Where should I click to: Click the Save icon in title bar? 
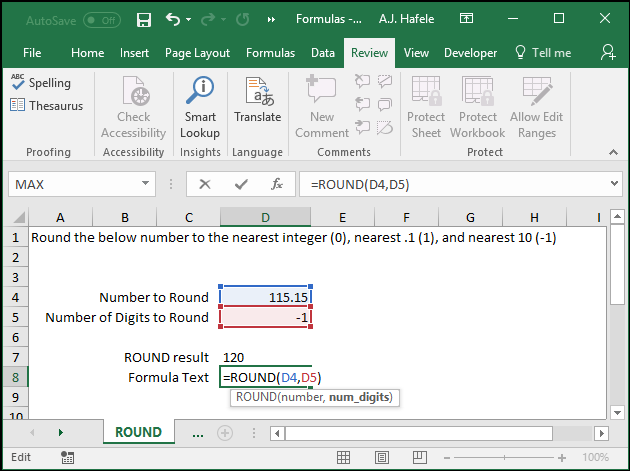[x=143, y=19]
